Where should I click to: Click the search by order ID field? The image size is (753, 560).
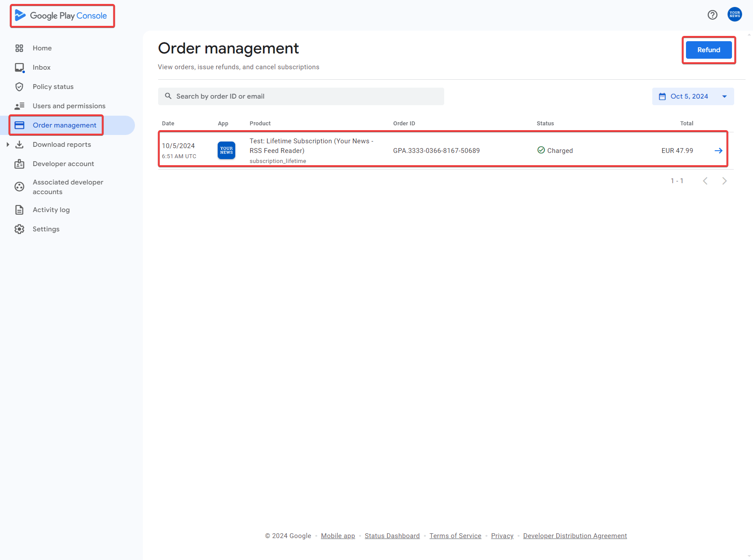pos(301,96)
